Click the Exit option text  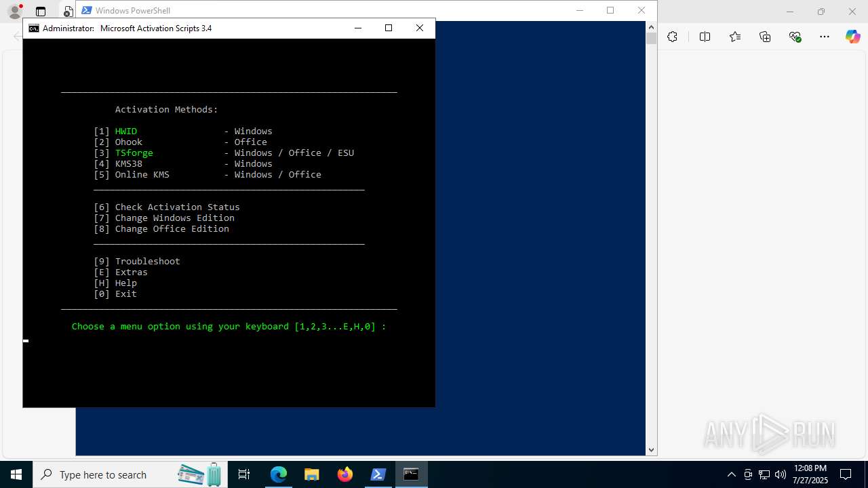coord(126,293)
